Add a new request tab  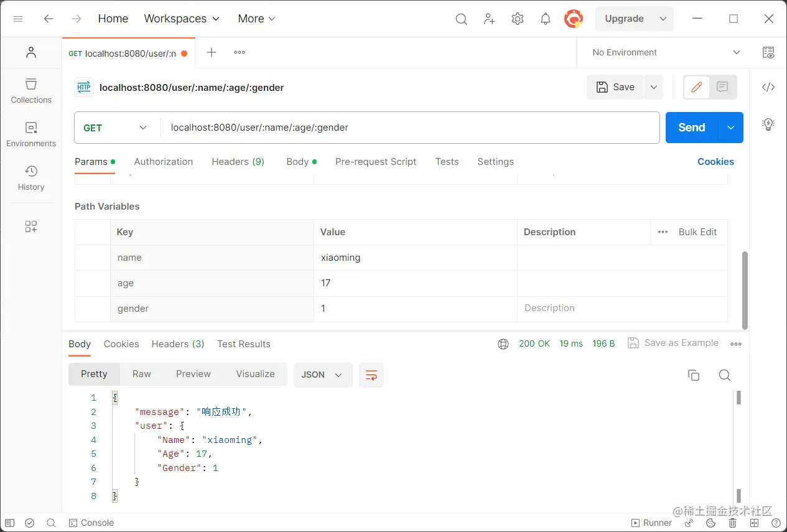[x=212, y=52]
